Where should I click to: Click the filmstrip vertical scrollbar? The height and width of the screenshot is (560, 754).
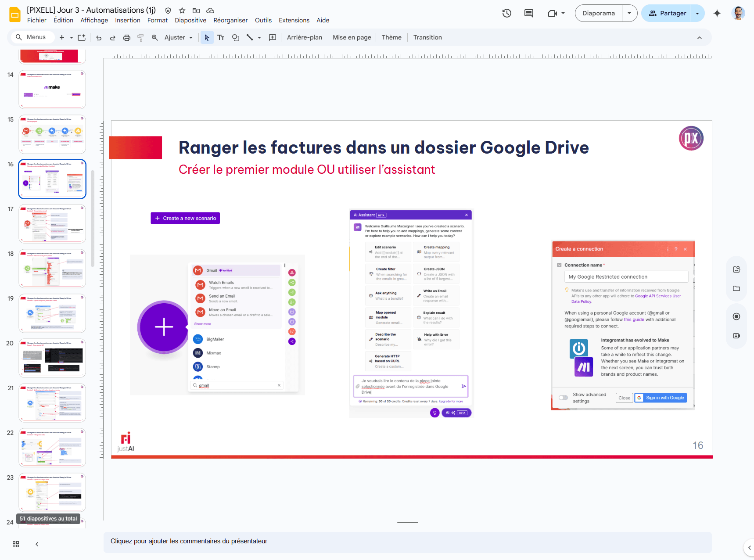tap(92, 218)
